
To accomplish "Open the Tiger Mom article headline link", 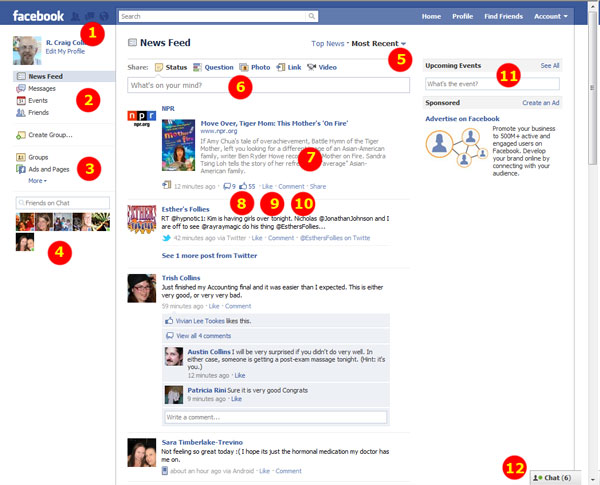I will click(x=274, y=123).
